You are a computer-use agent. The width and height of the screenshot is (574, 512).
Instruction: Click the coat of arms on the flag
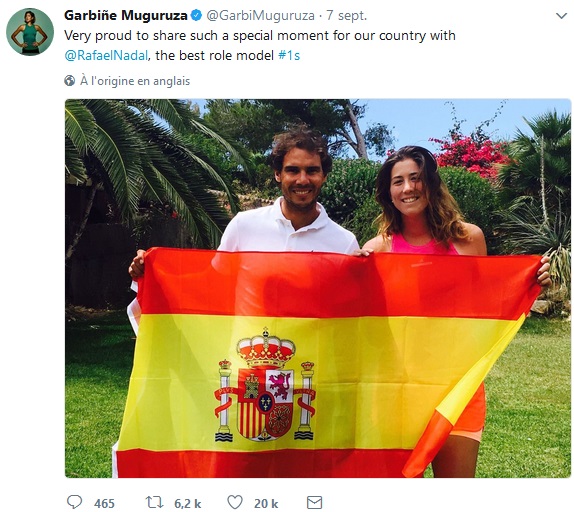point(265,385)
